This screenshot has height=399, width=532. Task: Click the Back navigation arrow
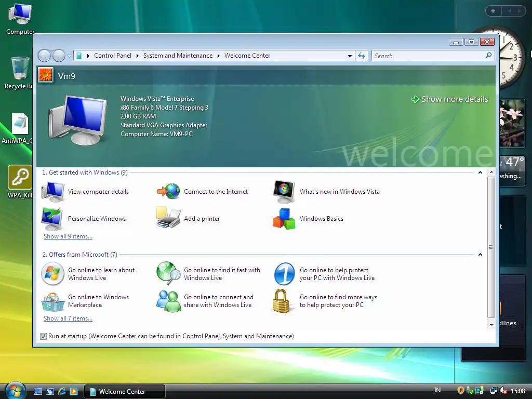(44, 56)
